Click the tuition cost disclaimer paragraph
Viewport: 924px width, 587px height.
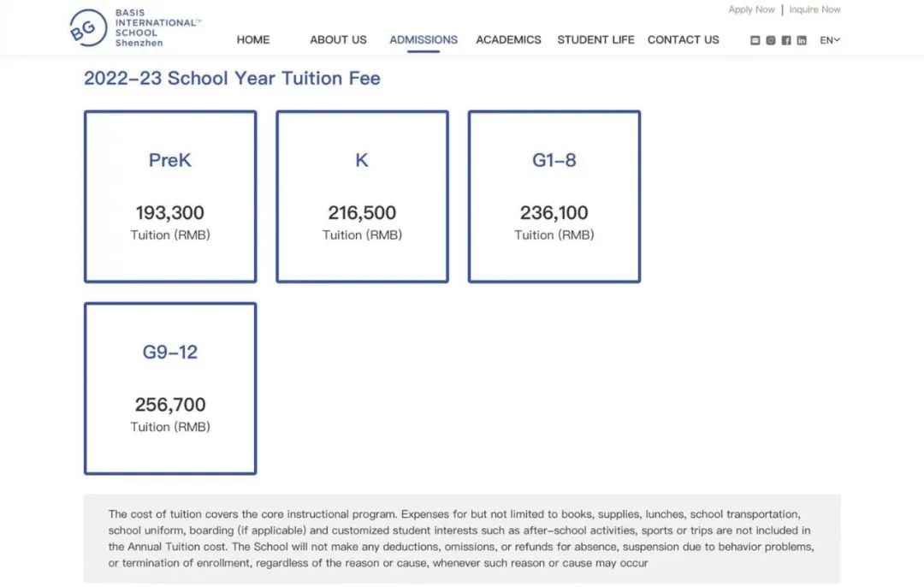(x=461, y=539)
